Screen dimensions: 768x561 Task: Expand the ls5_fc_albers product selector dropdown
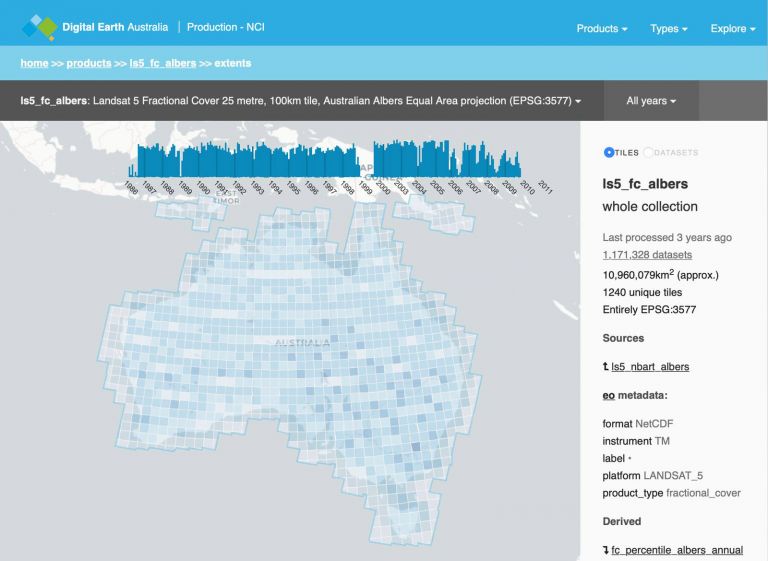point(301,101)
